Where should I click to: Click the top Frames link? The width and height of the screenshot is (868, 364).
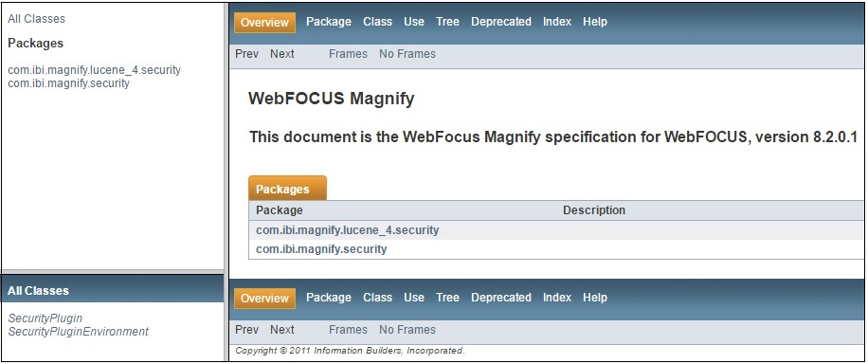[x=348, y=54]
